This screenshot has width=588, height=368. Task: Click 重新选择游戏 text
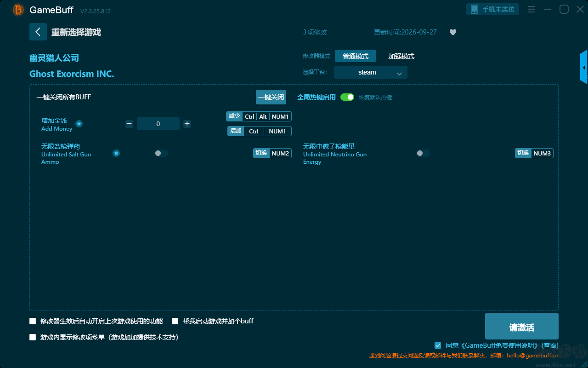click(76, 32)
